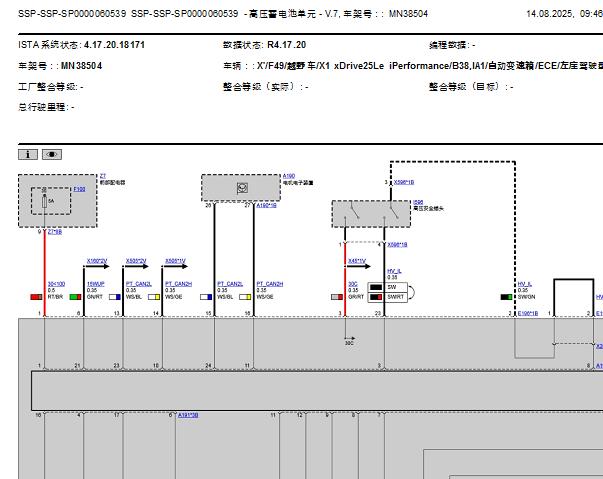Follow the black arrow under X505*1V
This screenshot has width=603, height=479.
175,266
